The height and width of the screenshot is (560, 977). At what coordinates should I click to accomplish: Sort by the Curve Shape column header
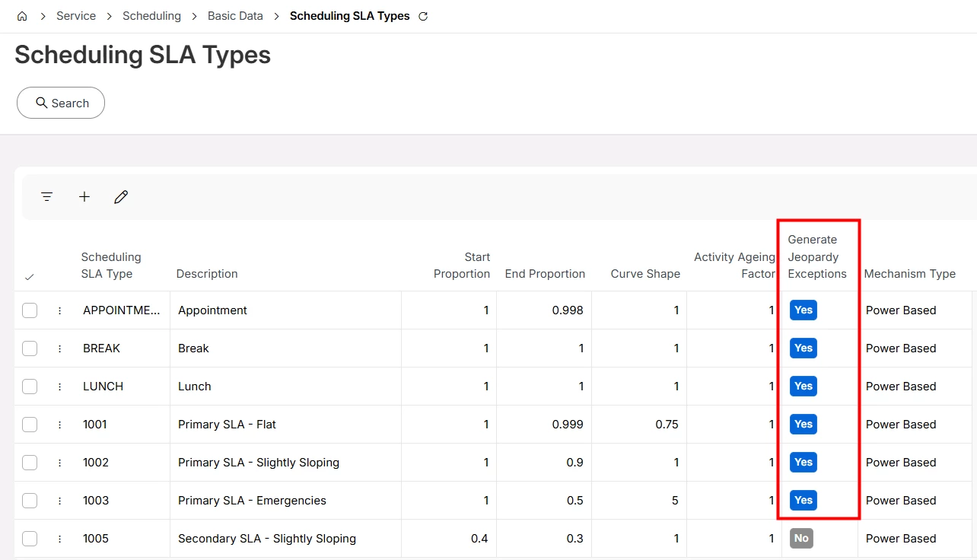coord(645,274)
